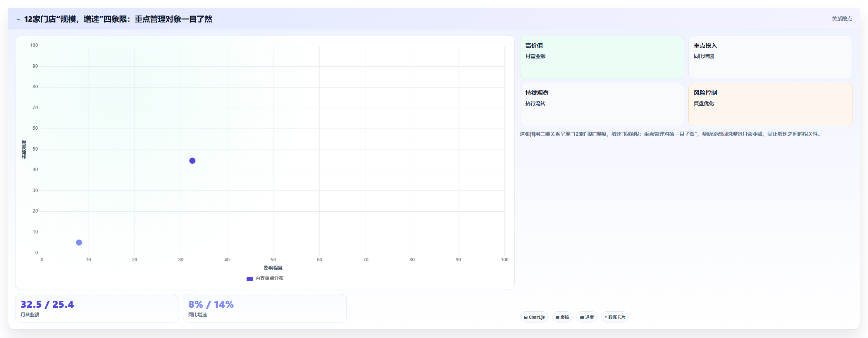
Task: Click the 月营业额 caption under 32.5 / 25.4
Action: (x=30, y=315)
